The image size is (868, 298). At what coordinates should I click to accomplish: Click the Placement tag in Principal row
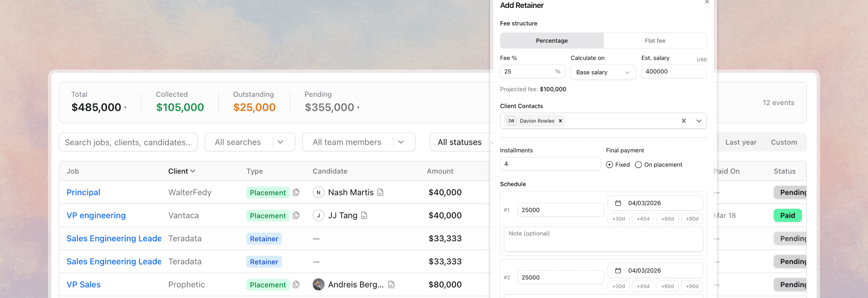click(x=268, y=192)
